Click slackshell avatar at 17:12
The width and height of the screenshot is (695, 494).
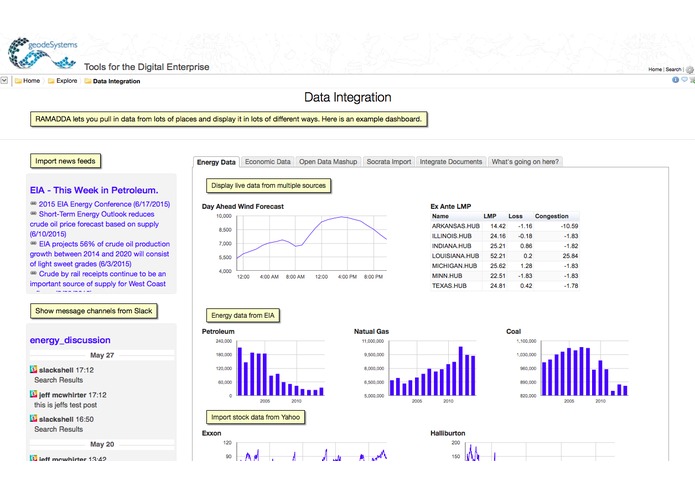(33, 369)
